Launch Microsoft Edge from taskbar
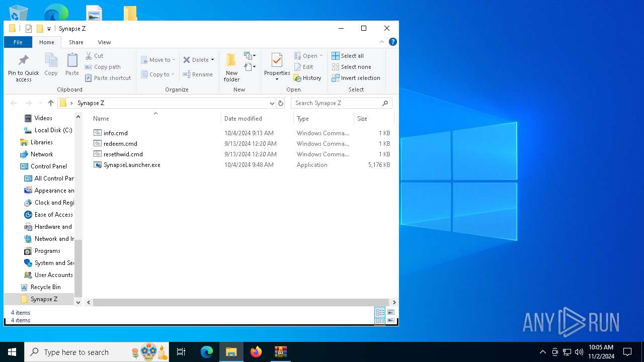 click(x=207, y=352)
